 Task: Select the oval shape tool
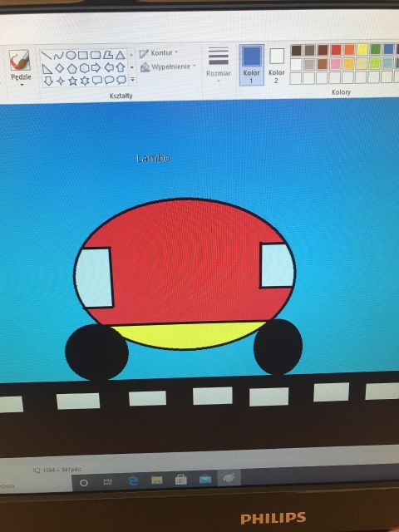point(71,56)
